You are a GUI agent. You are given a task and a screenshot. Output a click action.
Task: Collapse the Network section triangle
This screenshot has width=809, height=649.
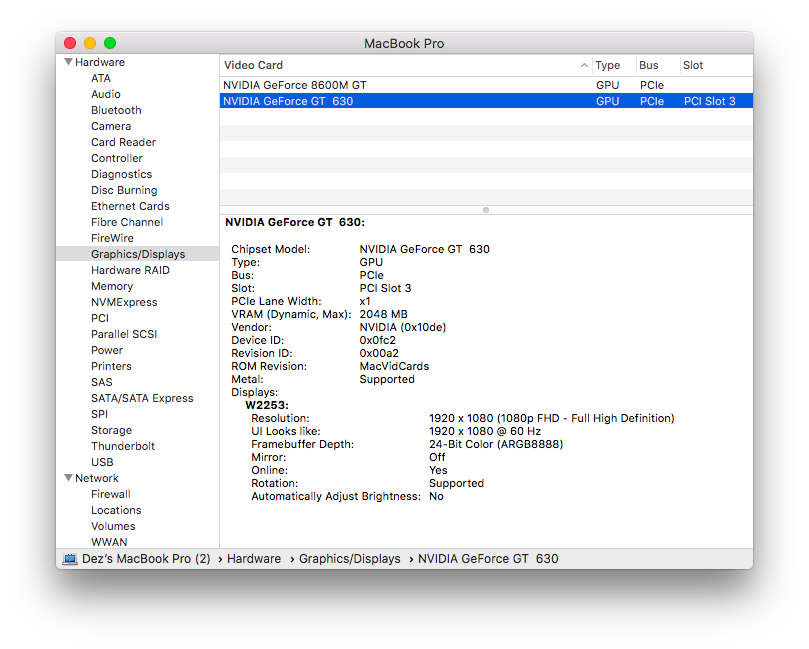click(68, 478)
